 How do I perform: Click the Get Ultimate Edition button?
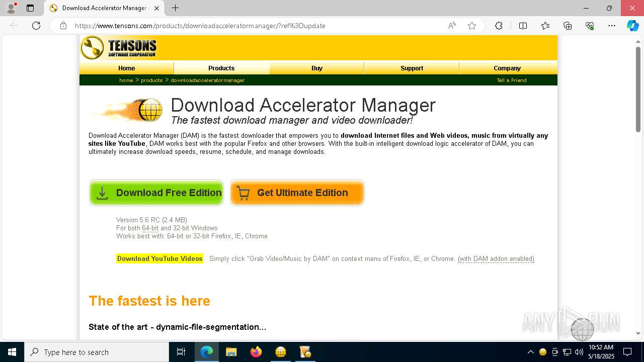coord(297,193)
